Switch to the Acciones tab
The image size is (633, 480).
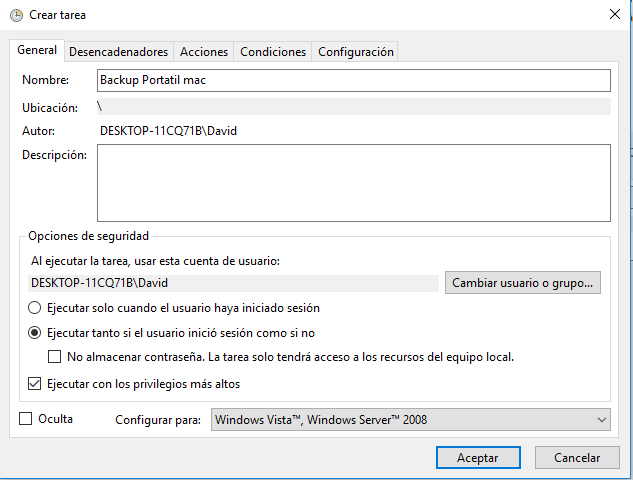tap(204, 52)
